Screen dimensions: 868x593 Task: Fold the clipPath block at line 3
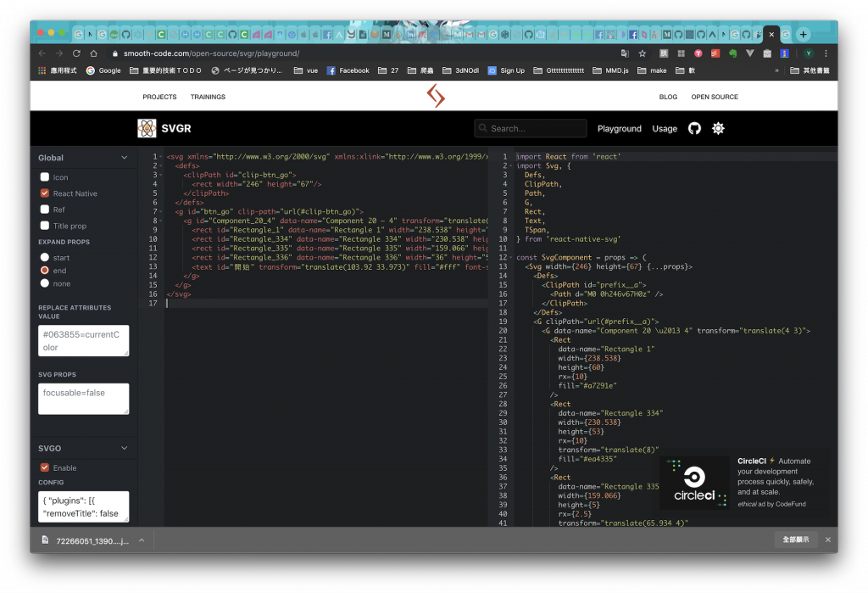(161, 175)
